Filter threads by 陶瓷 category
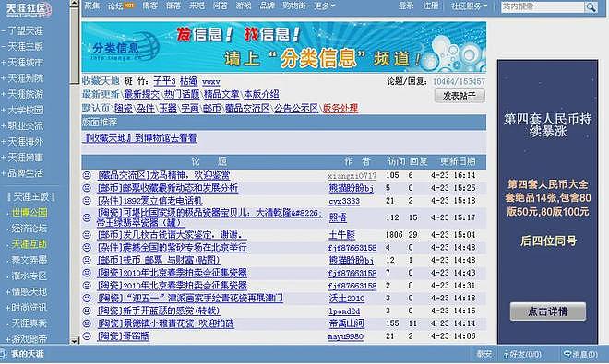This screenshot has height=364, width=609. (124, 108)
